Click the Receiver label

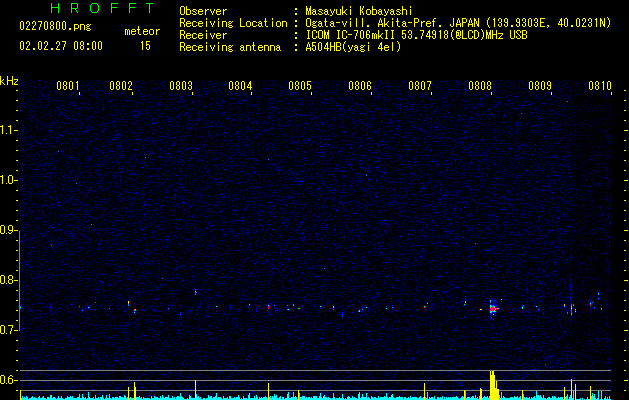point(203,35)
